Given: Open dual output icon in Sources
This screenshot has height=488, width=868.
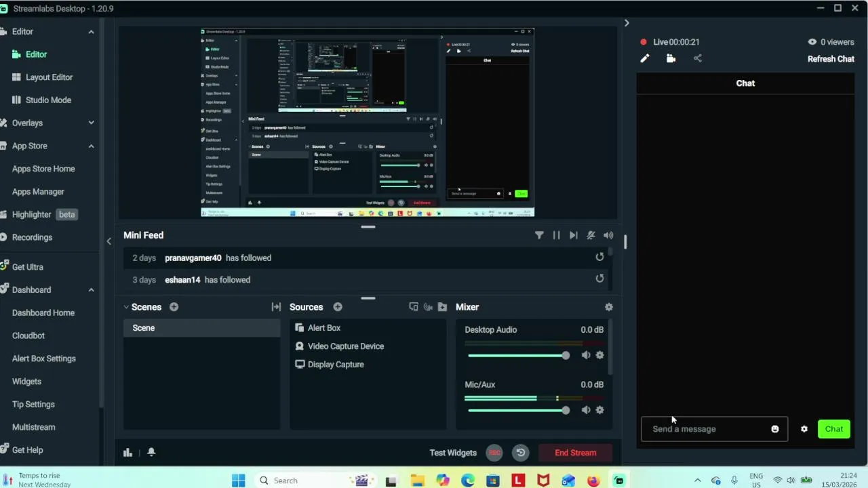Looking at the screenshot, I should click(x=414, y=307).
